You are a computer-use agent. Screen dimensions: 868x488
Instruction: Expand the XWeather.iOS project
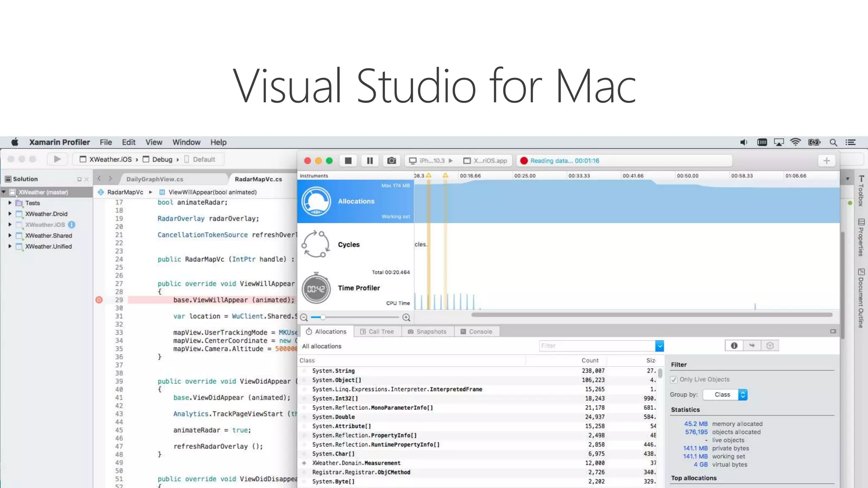coord(10,225)
